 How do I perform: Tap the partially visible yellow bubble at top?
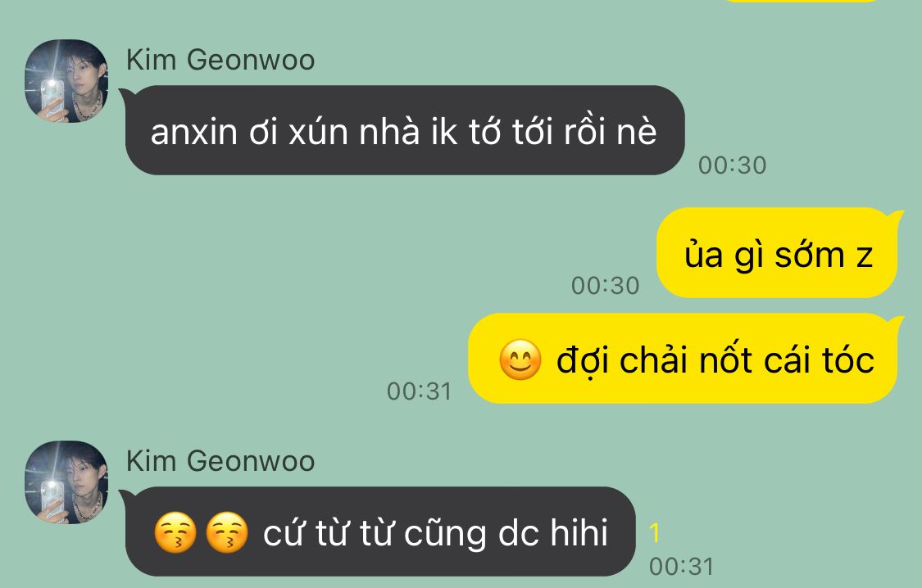801,1
